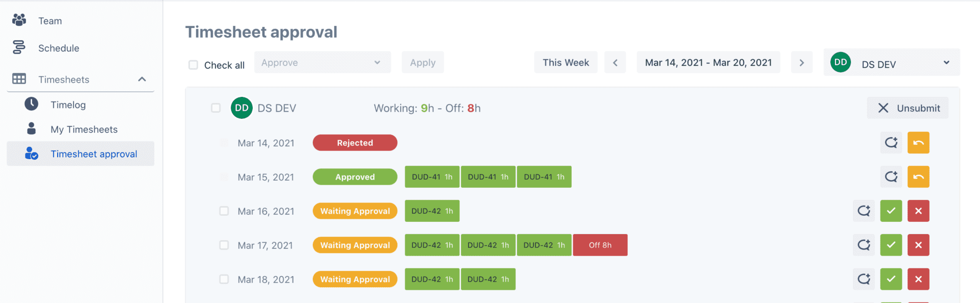The image size is (980, 303).
Task: Click the DD avatar next to DS DEV
Action: coord(241,108)
